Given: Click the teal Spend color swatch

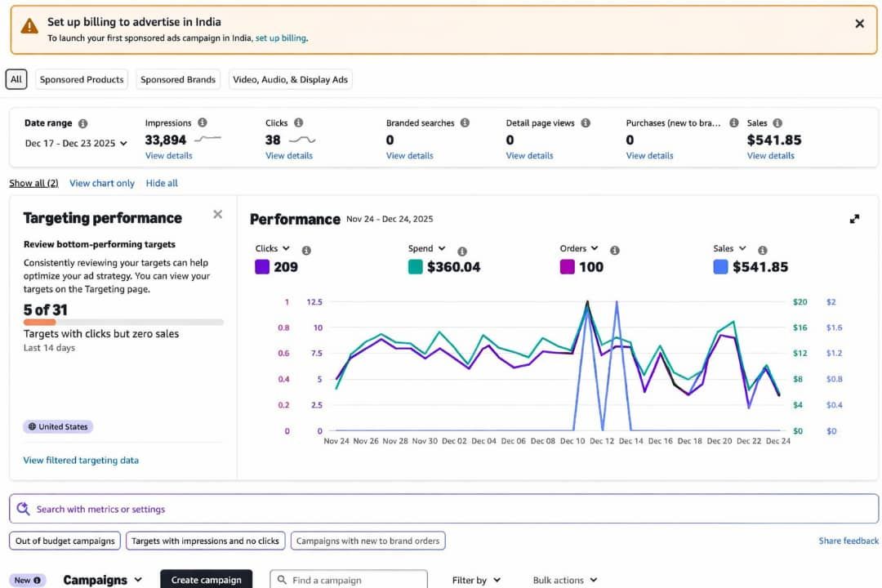Looking at the screenshot, I should point(416,267).
